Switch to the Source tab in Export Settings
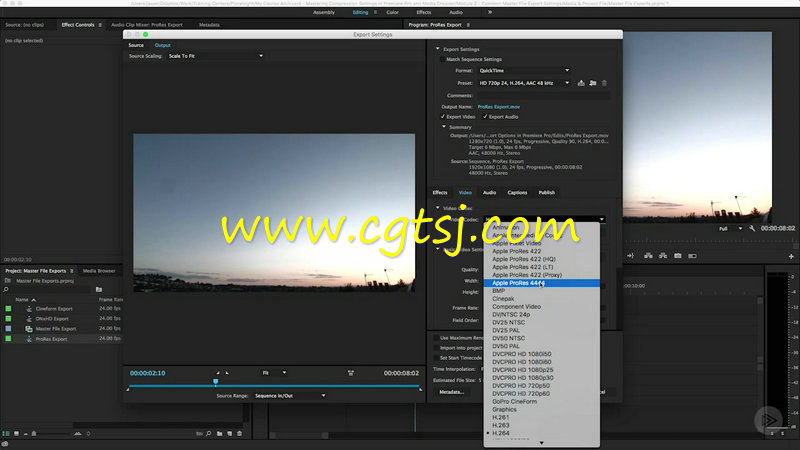The height and width of the screenshot is (450, 800). (136, 45)
